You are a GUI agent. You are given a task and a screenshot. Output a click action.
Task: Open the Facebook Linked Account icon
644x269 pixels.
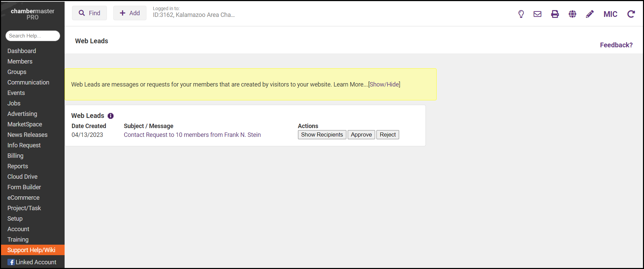pyautogui.click(x=11, y=262)
